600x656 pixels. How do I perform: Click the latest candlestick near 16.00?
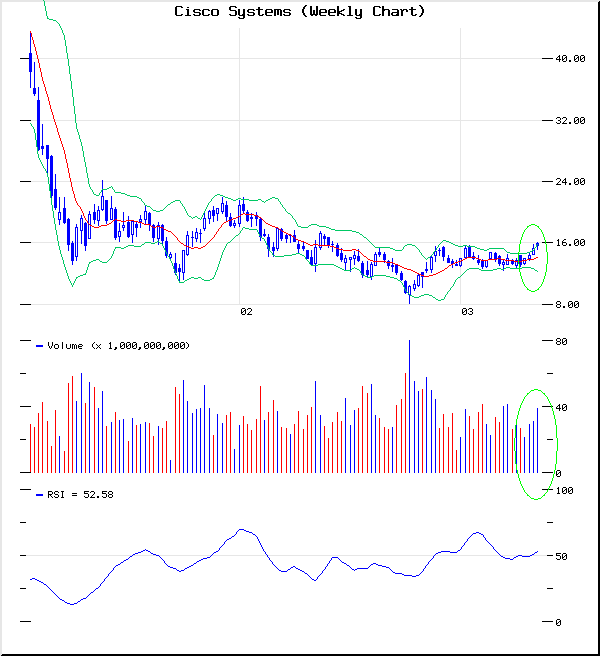tap(538, 246)
